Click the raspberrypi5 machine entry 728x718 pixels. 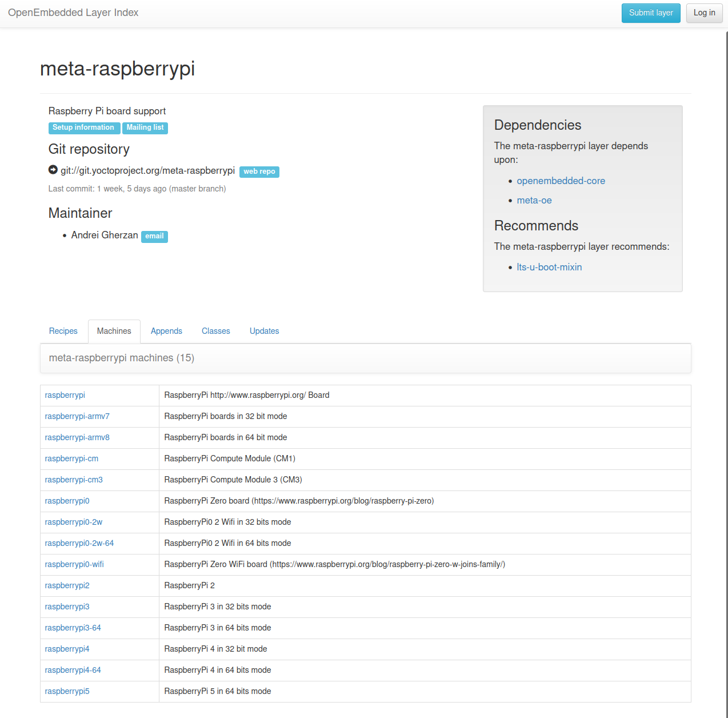point(67,691)
